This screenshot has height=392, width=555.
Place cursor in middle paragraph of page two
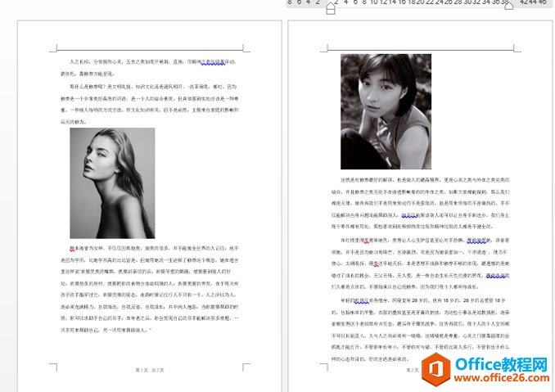point(420,264)
